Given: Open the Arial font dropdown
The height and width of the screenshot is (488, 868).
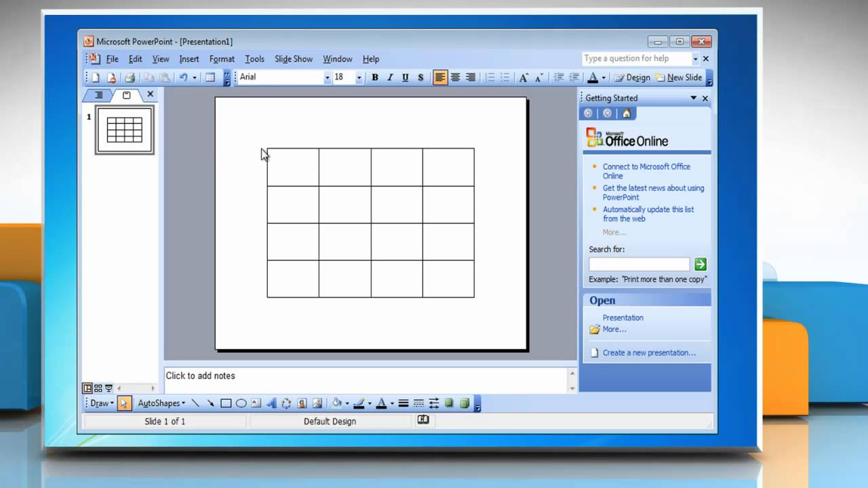Looking at the screenshot, I should (x=327, y=77).
